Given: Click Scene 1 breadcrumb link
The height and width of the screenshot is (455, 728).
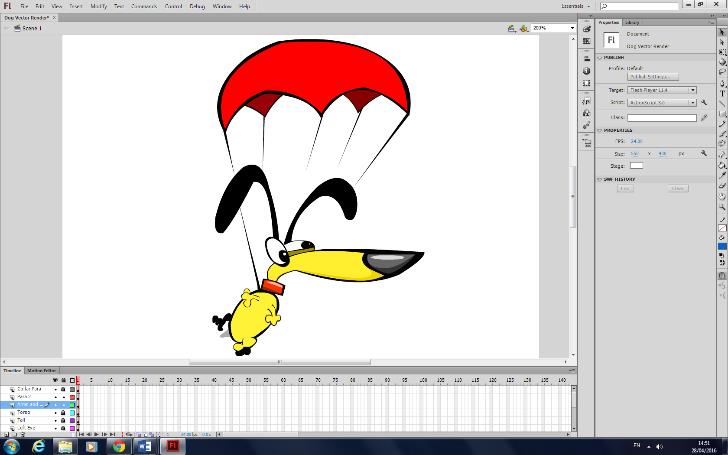Looking at the screenshot, I should coord(32,28).
